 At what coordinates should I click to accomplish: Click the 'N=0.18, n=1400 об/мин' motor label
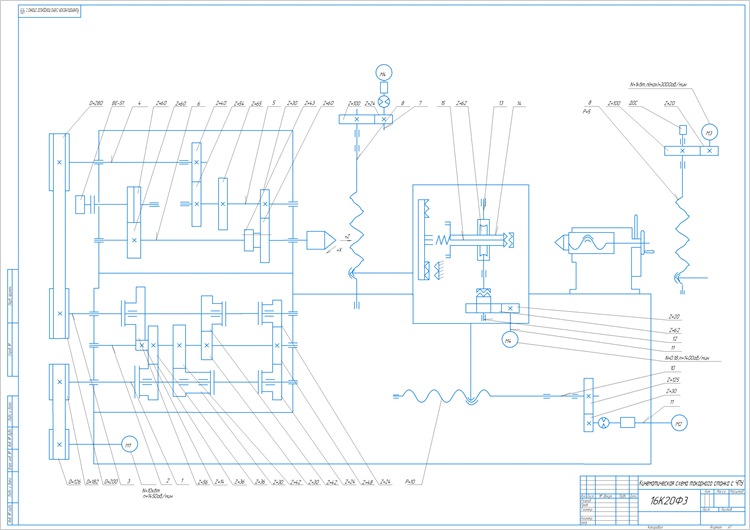[687, 358]
